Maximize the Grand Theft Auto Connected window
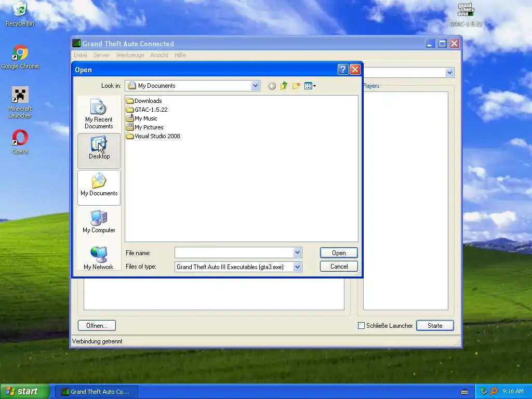The width and height of the screenshot is (532, 399). [x=442, y=44]
